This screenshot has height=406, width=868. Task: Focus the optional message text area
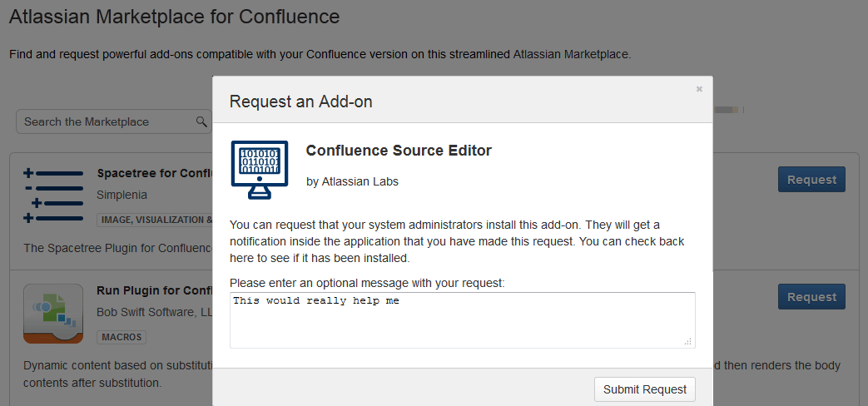pyautogui.click(x=462, y=320)
